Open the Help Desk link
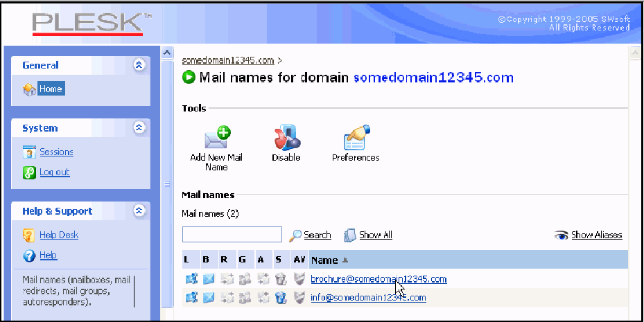 click(x=59, y=235)
